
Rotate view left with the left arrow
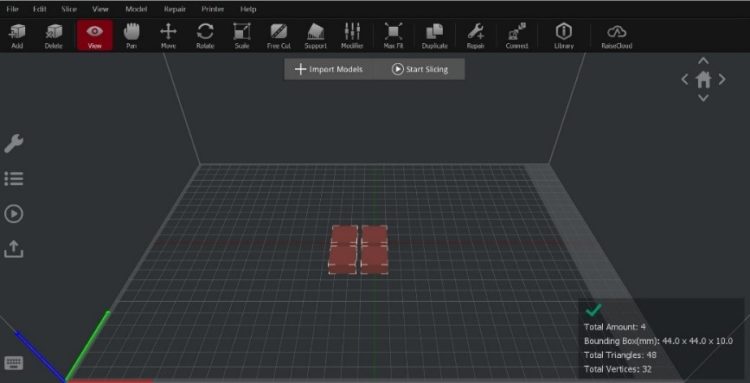685,79
